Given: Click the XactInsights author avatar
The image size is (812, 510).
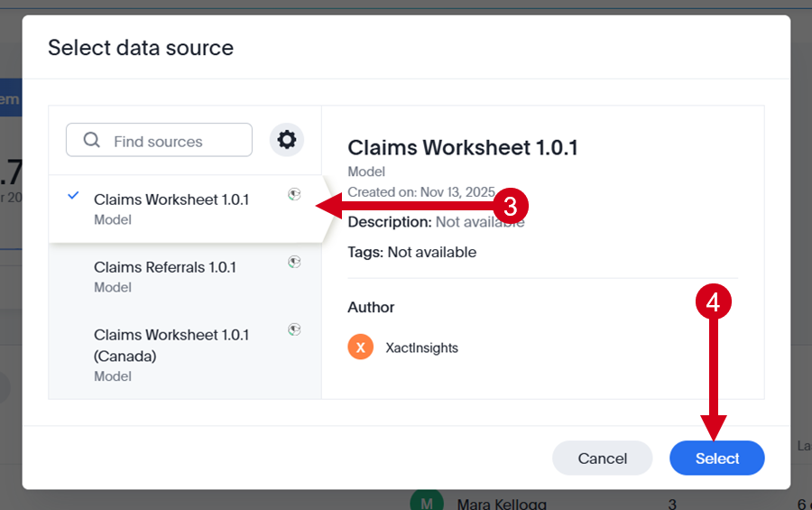Looking at the screenshot, I should coord(360,347).
